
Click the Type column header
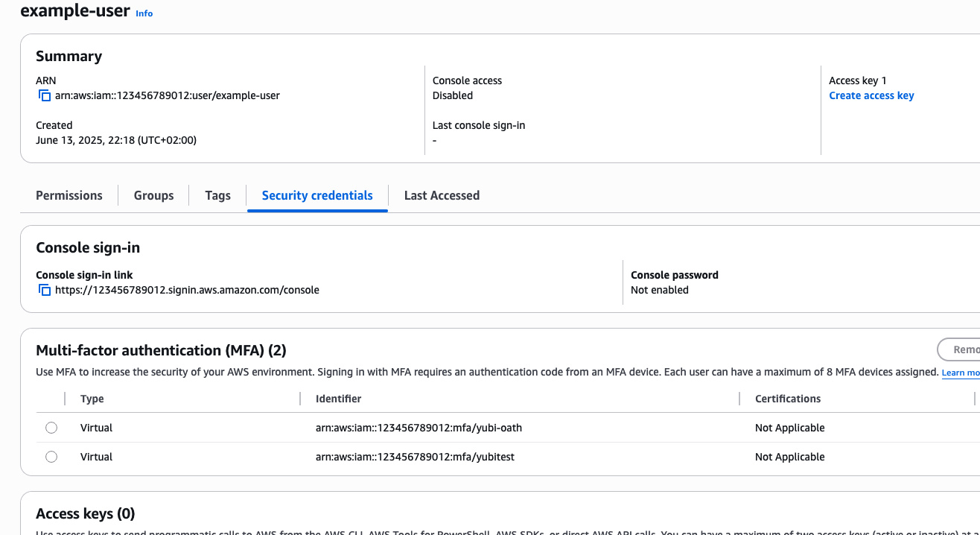tap(92, 399)
